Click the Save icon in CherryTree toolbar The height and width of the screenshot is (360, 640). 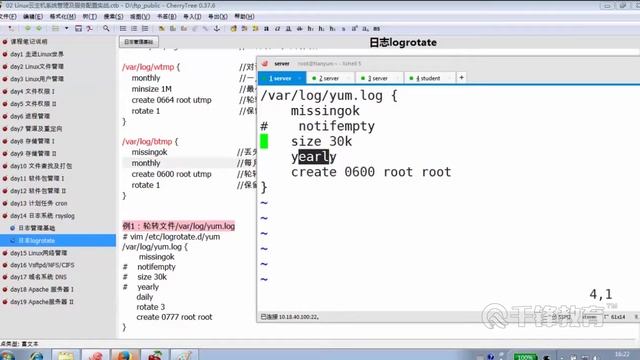tap(78, 29)
